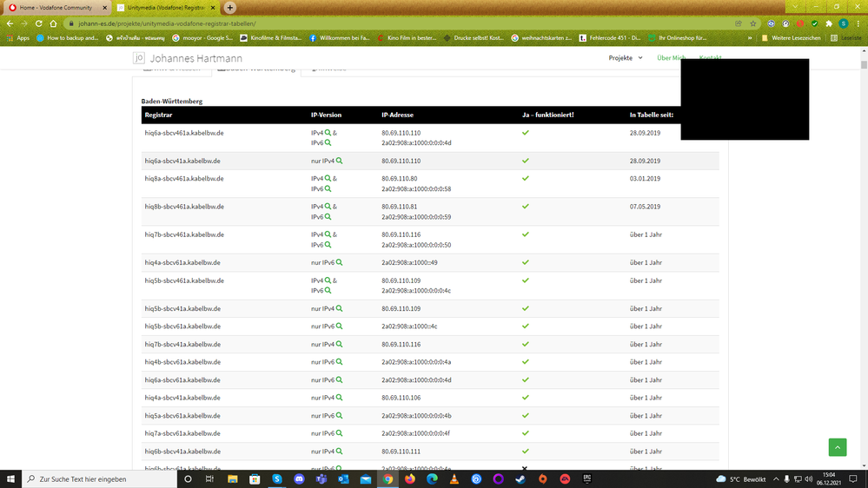Viewport: 868px width, 488px height.
Task: Open a new browser tab
Action: pyautogui.click(x=229, y=8)
